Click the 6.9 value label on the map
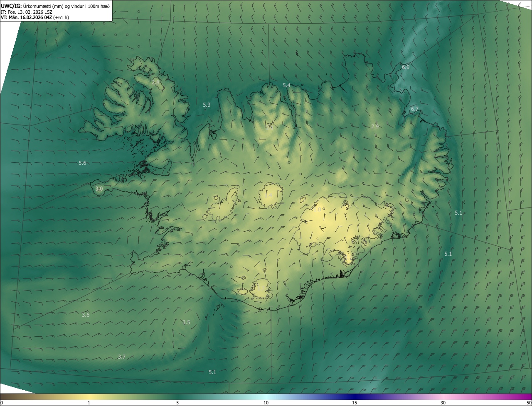The height and width of the screenshot is (406, 532). pyautogui.click(x=406, y=67)
